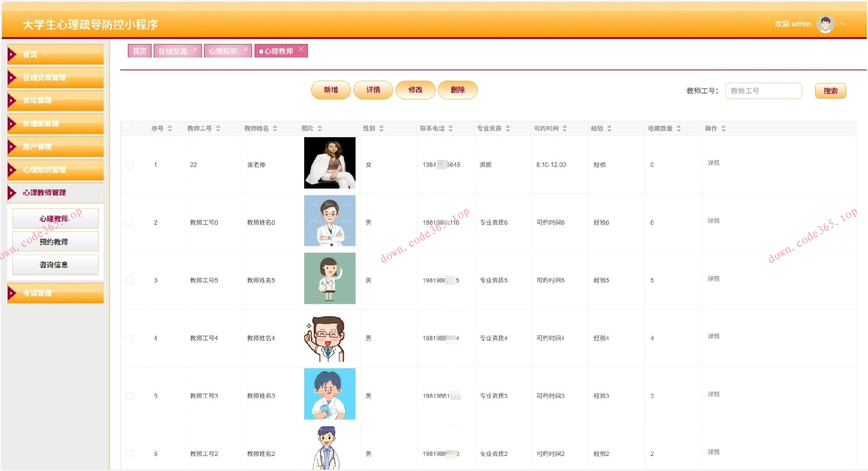
Task: Sort by 专业资质 column arrows
Action: [508, 128]
